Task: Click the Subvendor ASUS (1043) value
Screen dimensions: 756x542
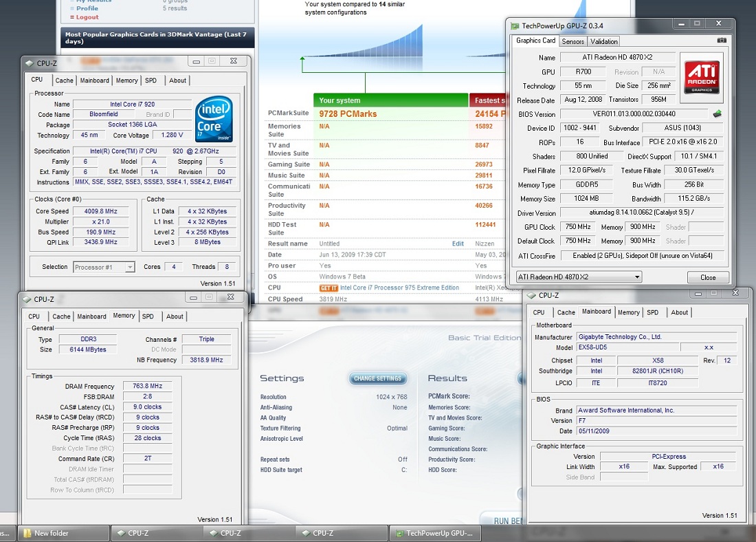Action: 682,128
